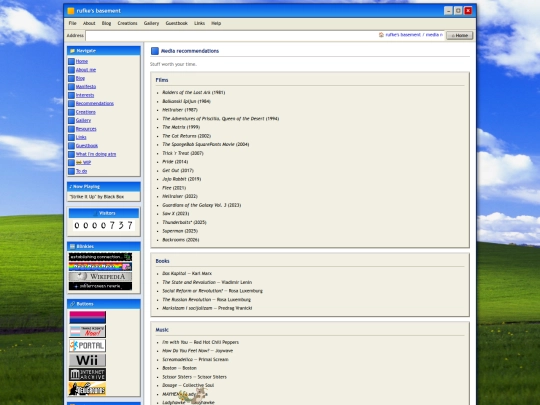540x405 pixels.
Task: Open What I'm doing atm link
Action: (x=96, y=154)
